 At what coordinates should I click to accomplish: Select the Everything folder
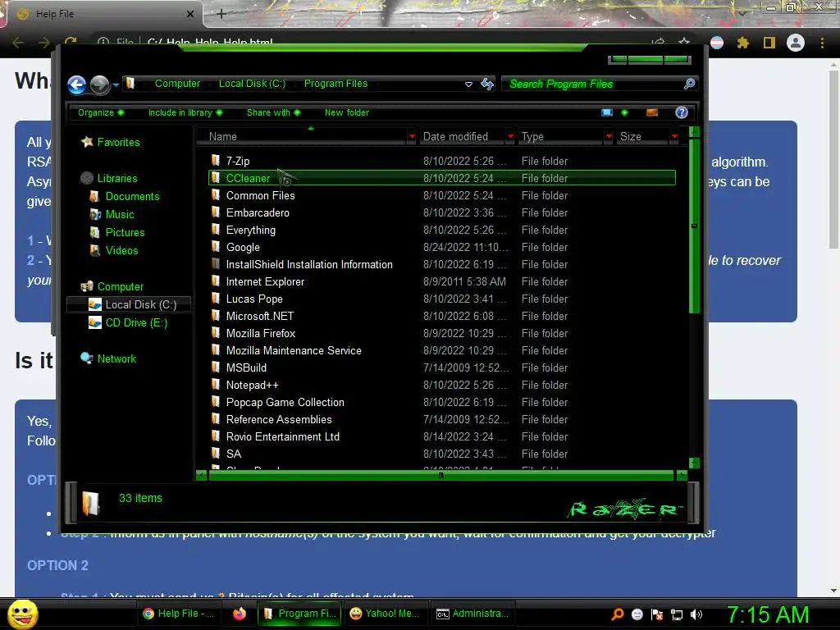coord(442,230)
